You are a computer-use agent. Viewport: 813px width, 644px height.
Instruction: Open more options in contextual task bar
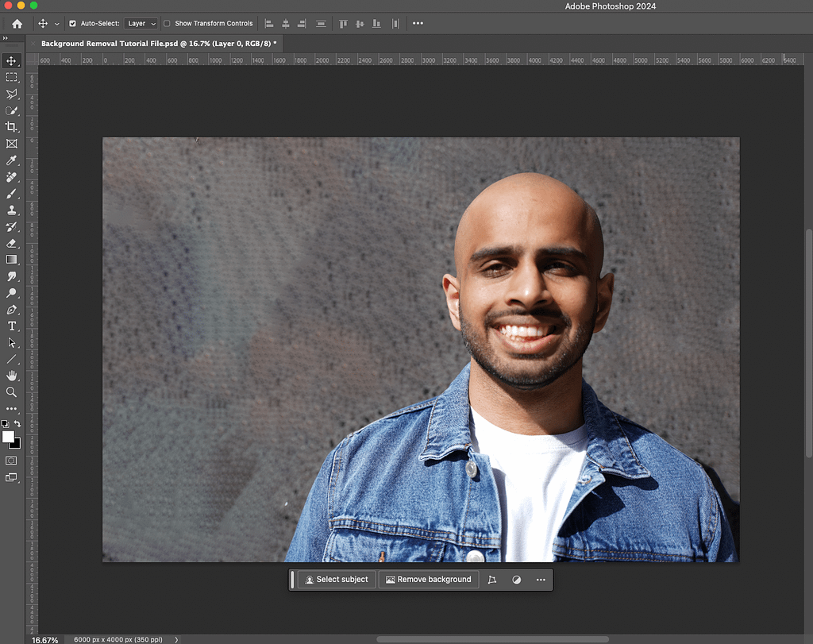(541, 580)
